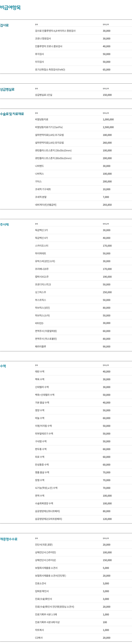Select the '페라미플루' row

coord(41,346)
